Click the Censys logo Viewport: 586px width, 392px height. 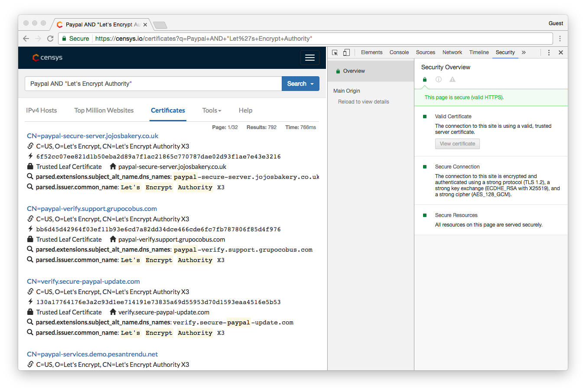tap(48, 58)
